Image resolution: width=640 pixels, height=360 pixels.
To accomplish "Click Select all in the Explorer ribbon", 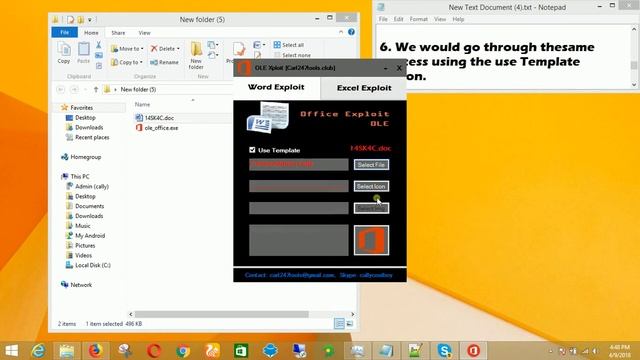I will click(289, 45).
